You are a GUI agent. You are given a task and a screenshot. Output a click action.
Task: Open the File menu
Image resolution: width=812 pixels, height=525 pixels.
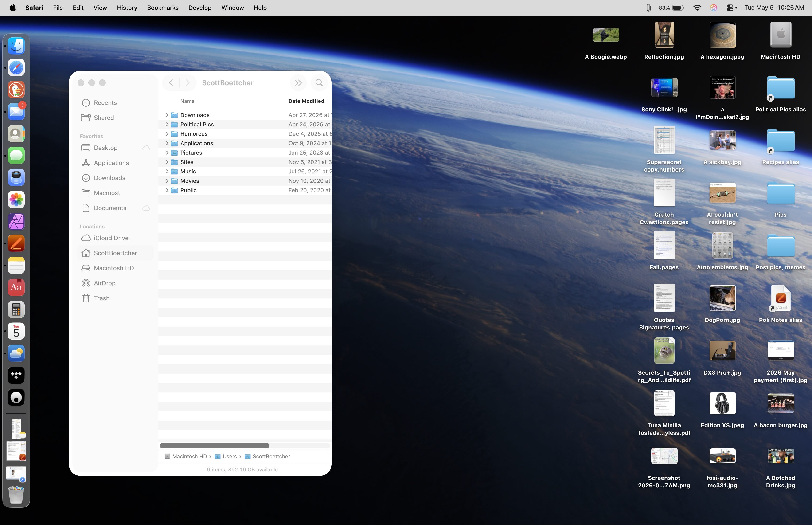tap(58, 8)
